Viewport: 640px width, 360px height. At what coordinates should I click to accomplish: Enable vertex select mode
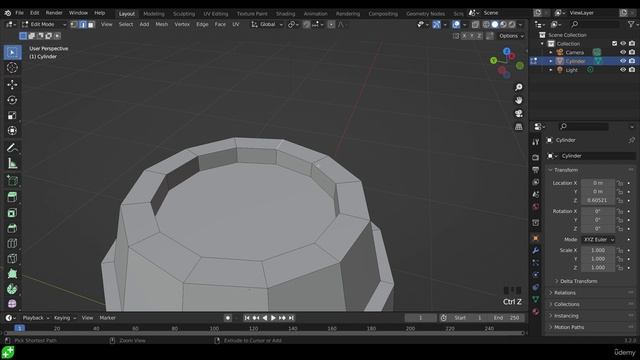point(74,24)
